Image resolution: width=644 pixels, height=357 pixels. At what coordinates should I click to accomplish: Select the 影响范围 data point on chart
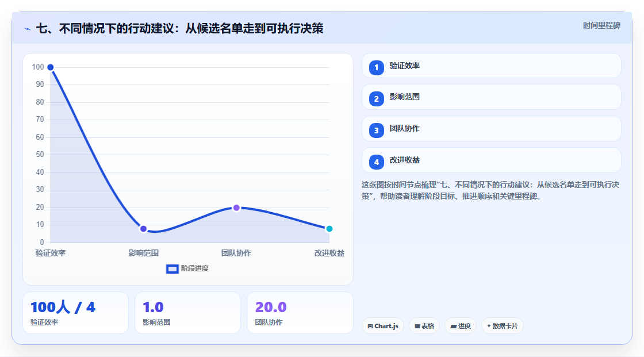tap(143, 229)
